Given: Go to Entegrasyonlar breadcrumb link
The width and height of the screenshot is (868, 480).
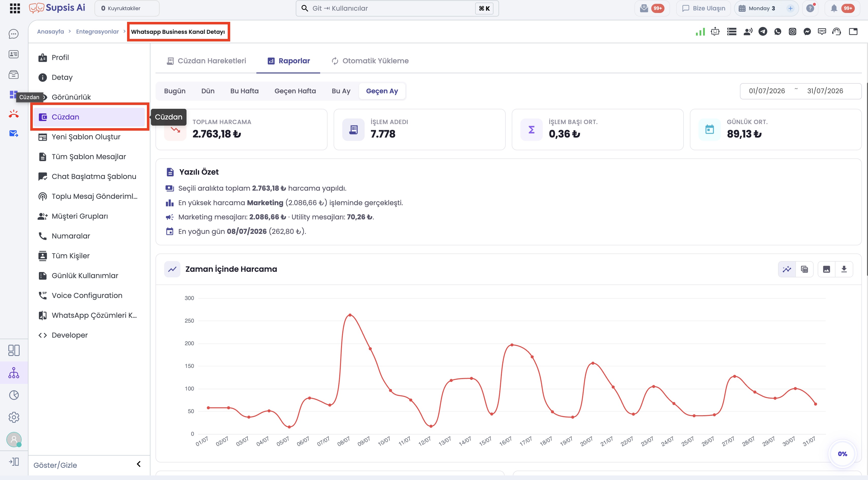Looking at the screenshot, I should point(97,32).
